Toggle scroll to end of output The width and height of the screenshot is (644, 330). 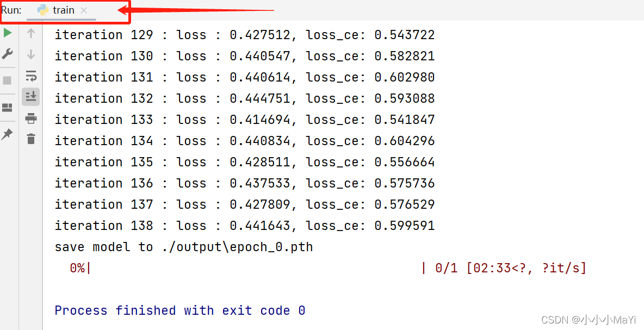[31, 97]
